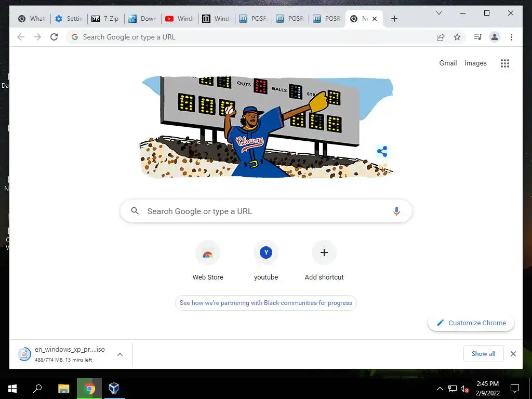Switch to the What tab
The width and height of the screenshot is (532, 399).
32,19
